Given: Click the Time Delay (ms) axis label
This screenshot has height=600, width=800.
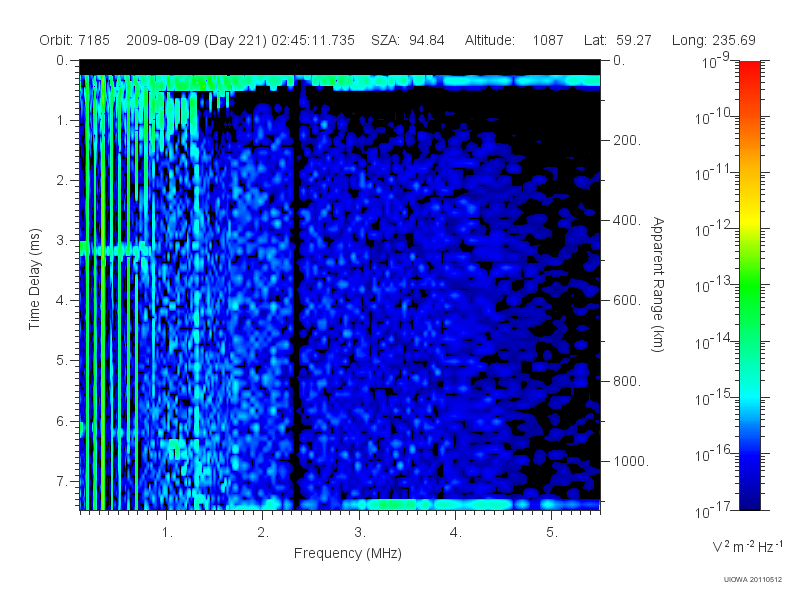Looking at the screenshot, I should [x=34, y=279].
